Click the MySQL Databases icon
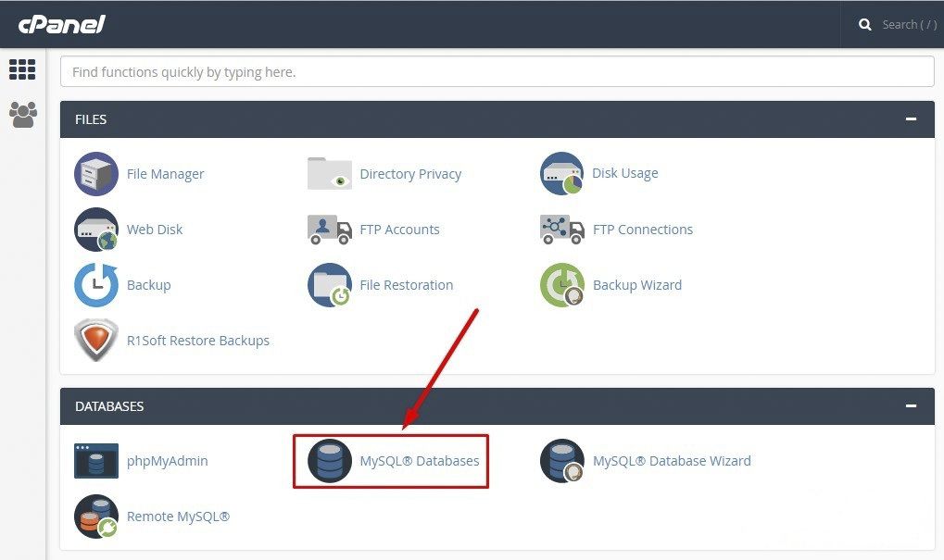 (x=329, y=461)
